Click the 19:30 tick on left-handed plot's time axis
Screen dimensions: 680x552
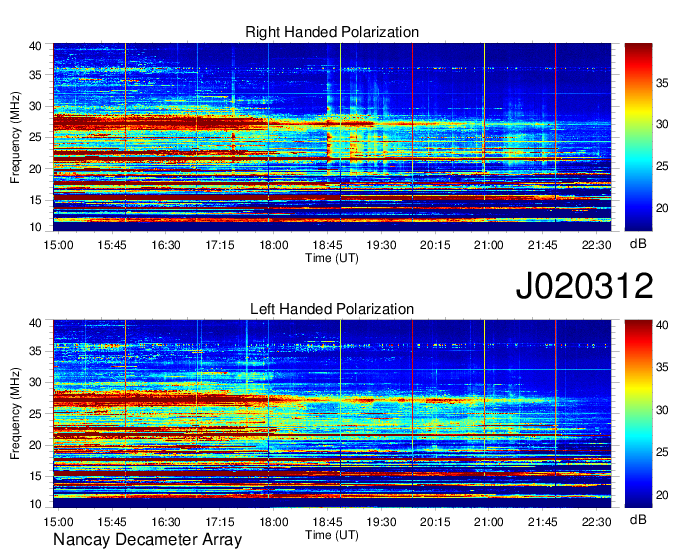point(381,522)
